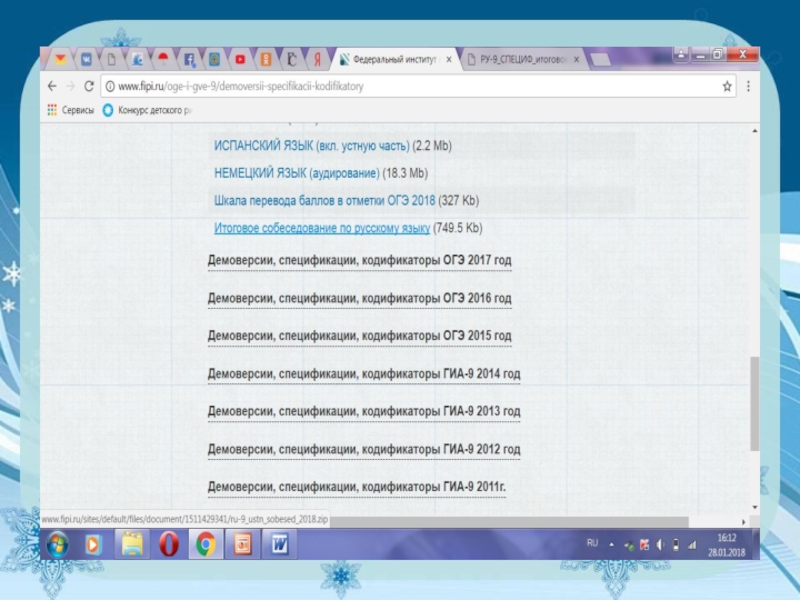The width and height of the screenshot is (800, 600).
Task: Go back to previous page
Action: point(52,86)
